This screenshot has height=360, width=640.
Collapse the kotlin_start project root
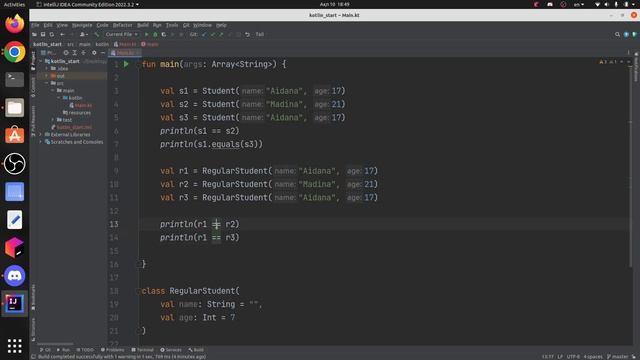click(41, 61)
